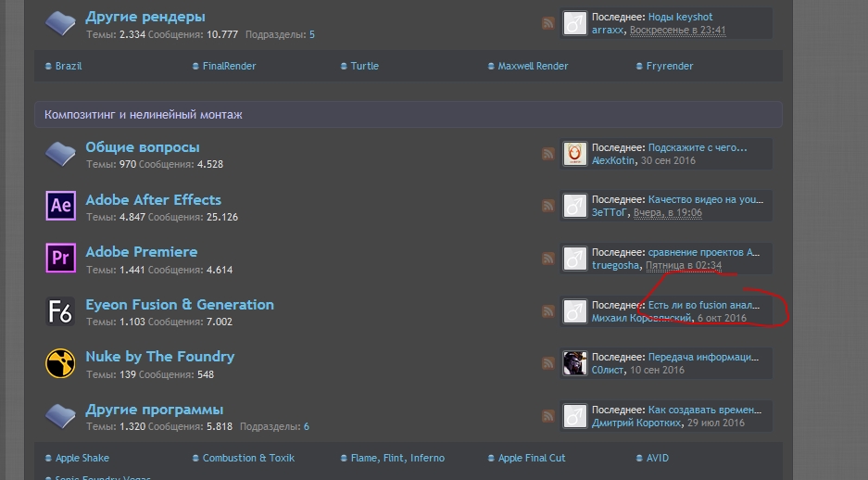Open AlexKotin's avatar in Общие вопросы row
Screen dimensions: 868x480
(575, 154)
